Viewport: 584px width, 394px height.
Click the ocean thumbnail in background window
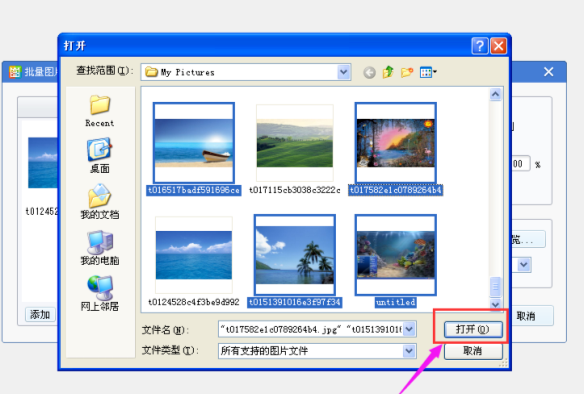tap(43, 163)
